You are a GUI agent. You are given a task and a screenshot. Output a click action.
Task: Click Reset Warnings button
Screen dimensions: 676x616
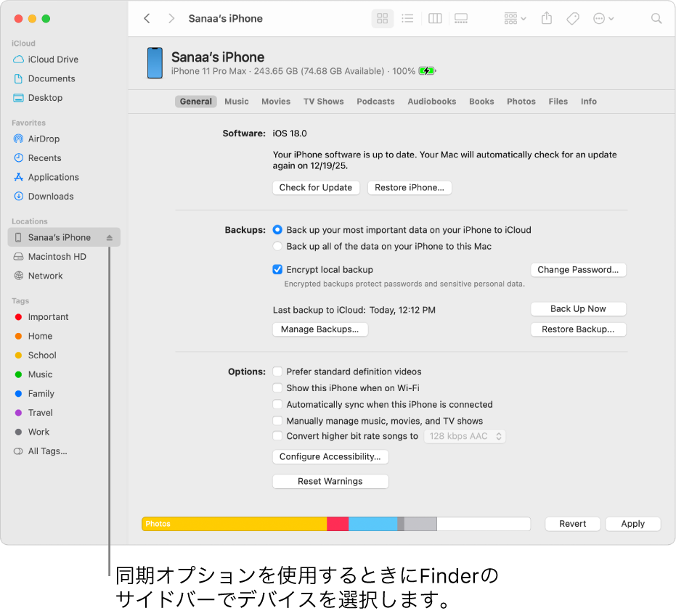[330, 482]
